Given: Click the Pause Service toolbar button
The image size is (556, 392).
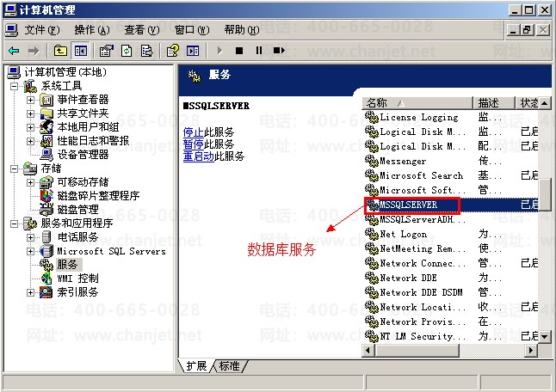Looking at the screenshot, I should pyautogui.click(x=258, y=51).
